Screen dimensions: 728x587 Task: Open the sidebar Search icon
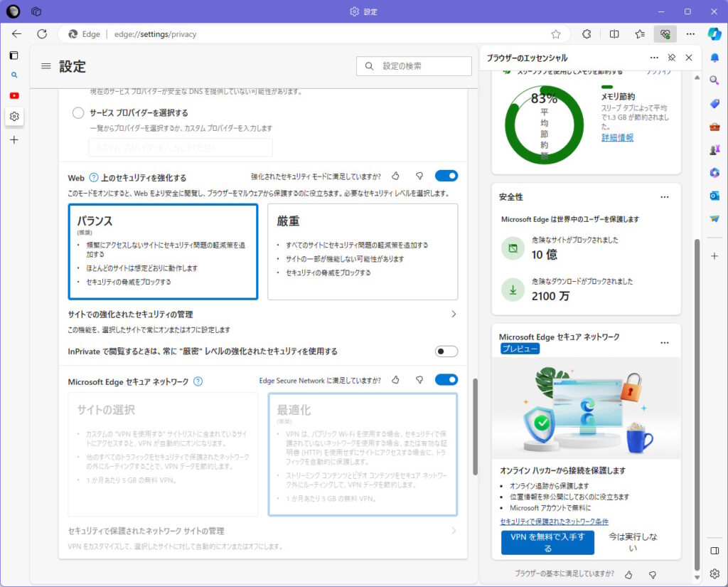click(714, 80)
